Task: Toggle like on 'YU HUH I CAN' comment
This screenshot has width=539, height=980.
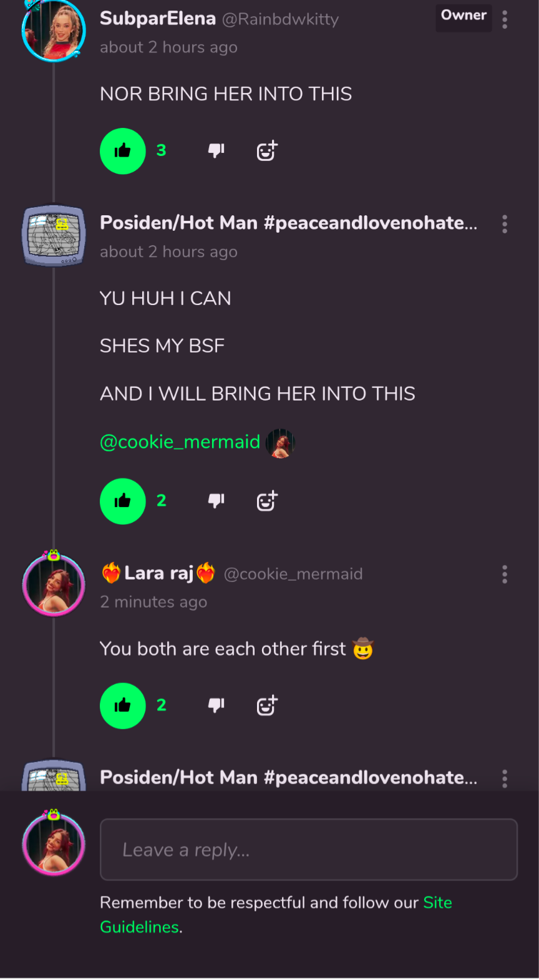Action: click(123, 501)
